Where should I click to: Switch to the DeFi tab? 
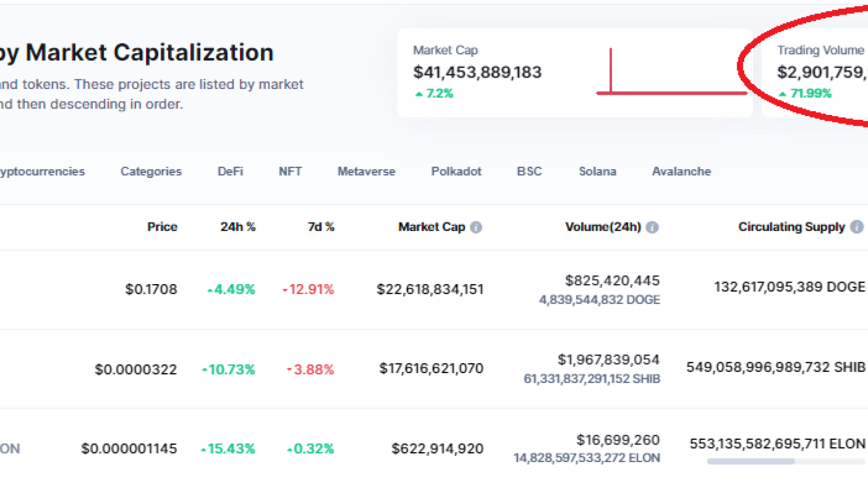tap(231, 171)
